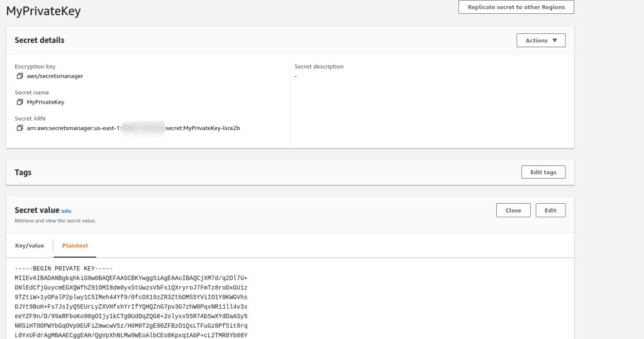Click the key line starting MIIEvAIBADANBgkqhkiG9w0
The image size is (644, 339).
(x=131, y=278)
